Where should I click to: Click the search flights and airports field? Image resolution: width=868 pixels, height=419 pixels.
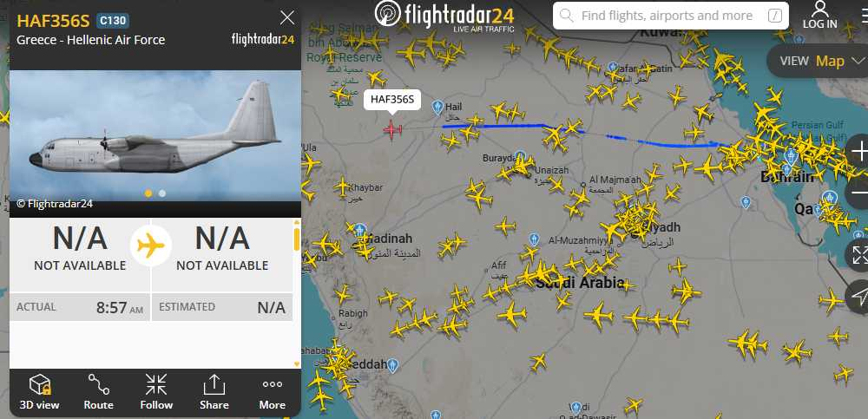pyautogui.click(x=670, y=16)
